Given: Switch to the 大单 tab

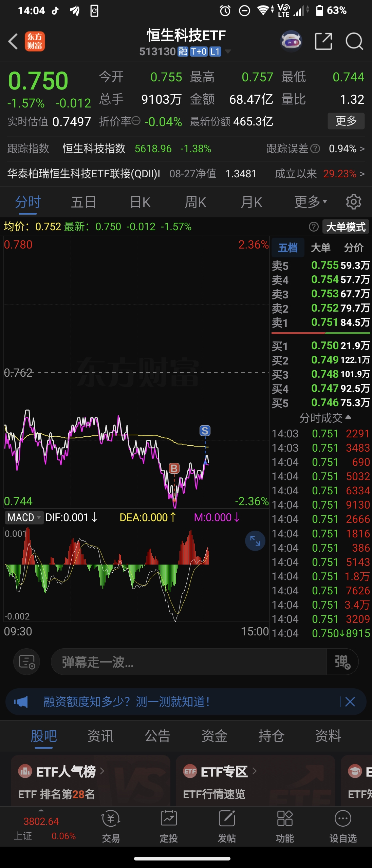Looking at the screenshot, I should [320, 248].
